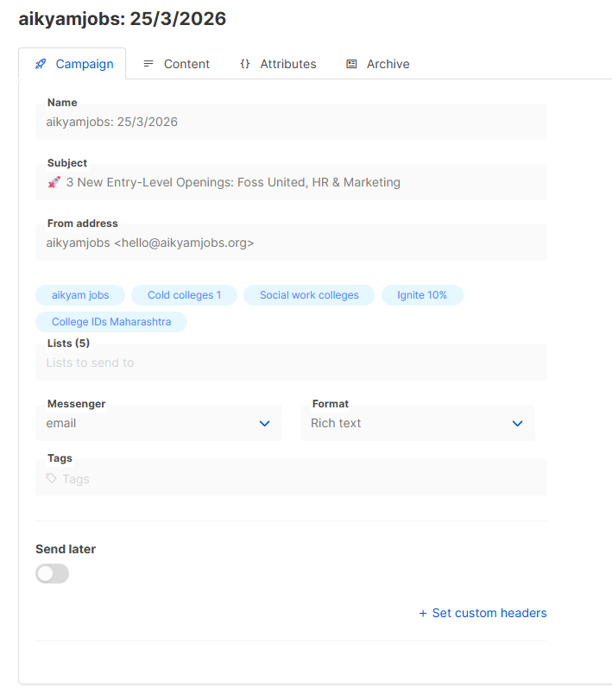Select the Social work colleges tag

[309, 295]
